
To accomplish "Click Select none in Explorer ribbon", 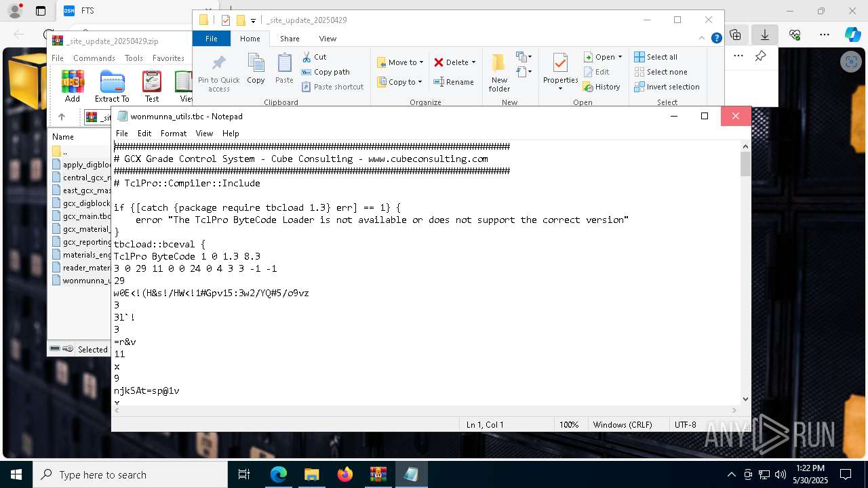I will point(660,72).
